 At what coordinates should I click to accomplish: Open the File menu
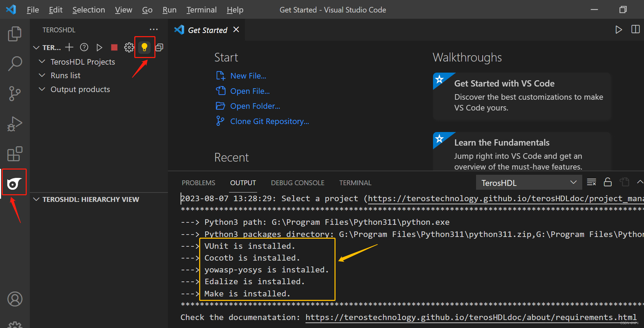33,10
